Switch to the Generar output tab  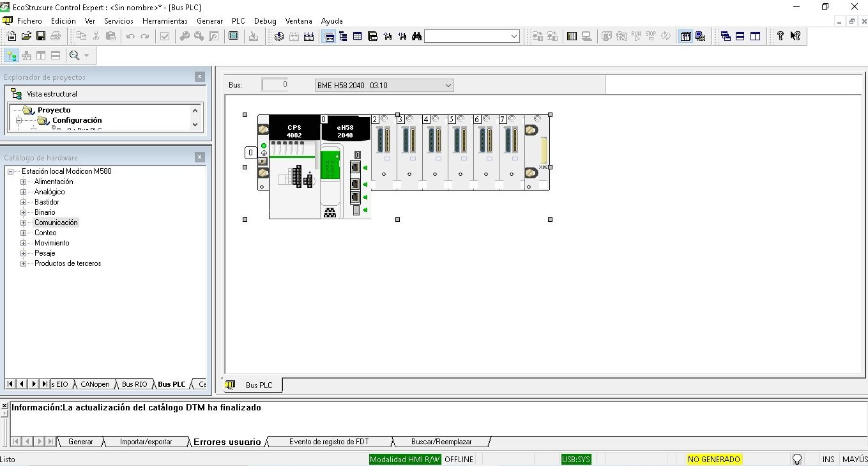(x=80, y=442)
